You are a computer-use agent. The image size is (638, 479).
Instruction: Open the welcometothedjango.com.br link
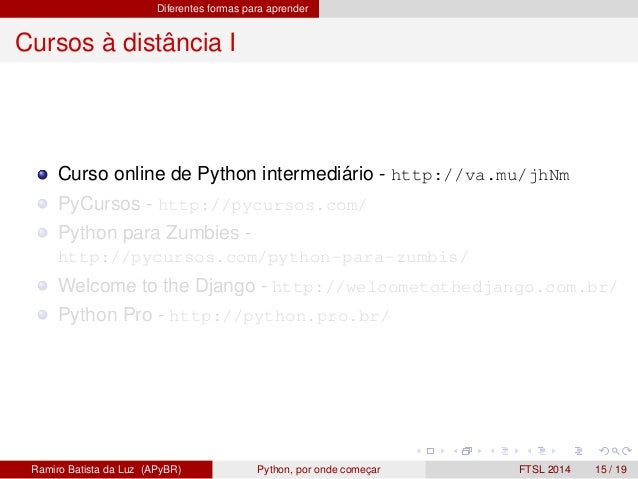(445, 287)
